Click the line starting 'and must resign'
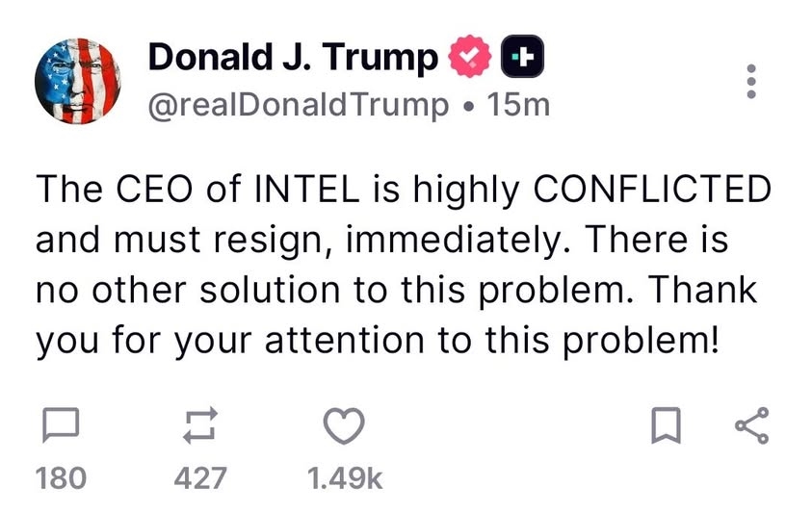Image resolution: width=812 pixels, height=512 pixels. point(381,241)
